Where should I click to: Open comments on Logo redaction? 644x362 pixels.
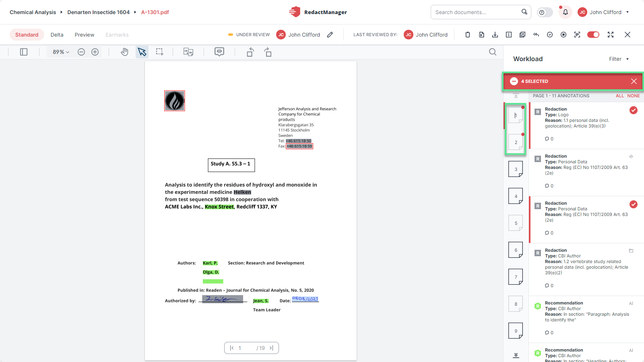coord(549,139)
